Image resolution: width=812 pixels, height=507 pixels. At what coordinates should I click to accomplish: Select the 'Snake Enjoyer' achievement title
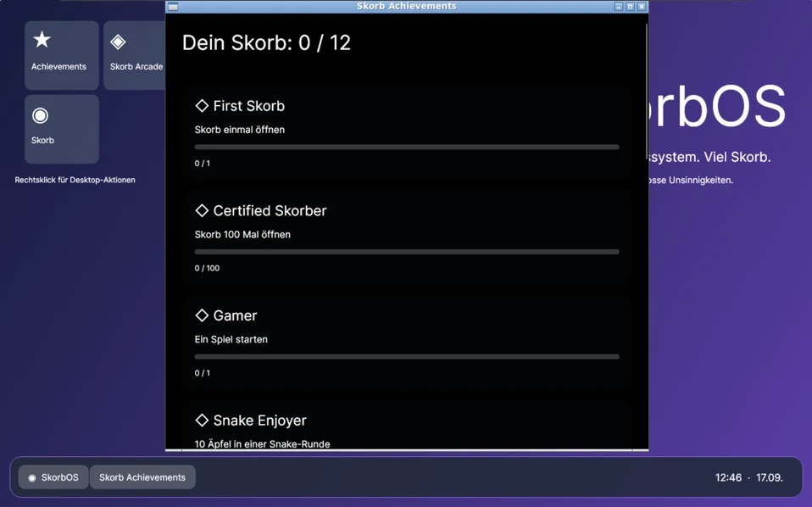coord(259,420)
